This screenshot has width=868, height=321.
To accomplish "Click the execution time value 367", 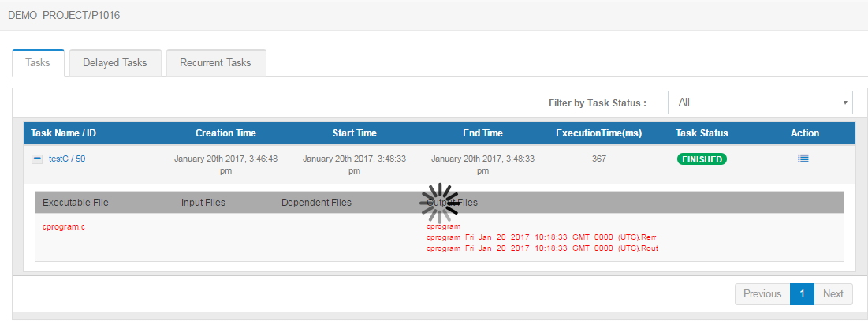I will pos(599,159).
